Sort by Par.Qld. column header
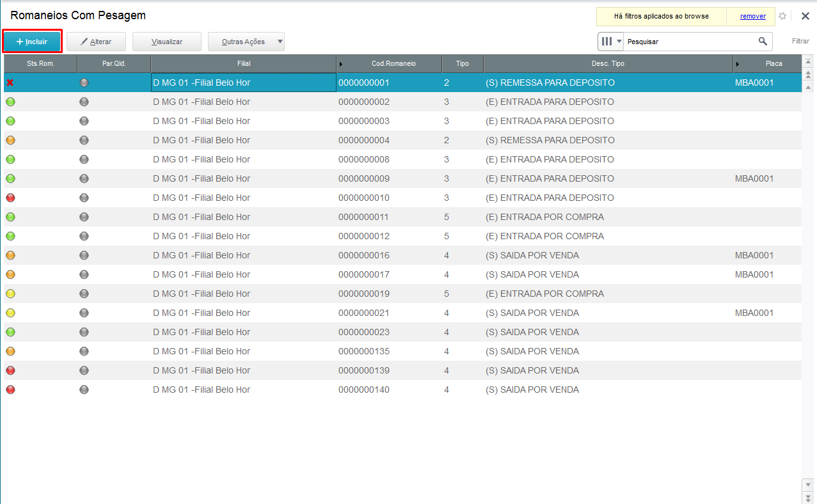This screenshot has width=817, height=504. [x=114, y=64]
